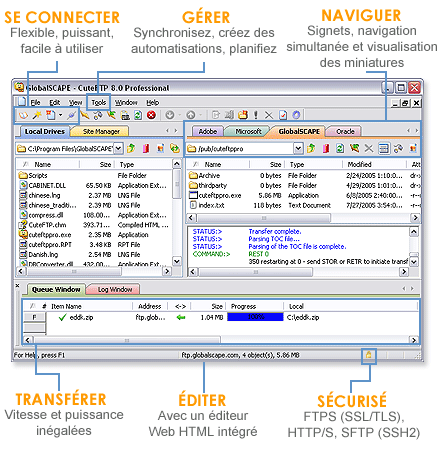
Task: Click the red Stop transfer icon
Action: pyautogui.click(x=151, y=115)
